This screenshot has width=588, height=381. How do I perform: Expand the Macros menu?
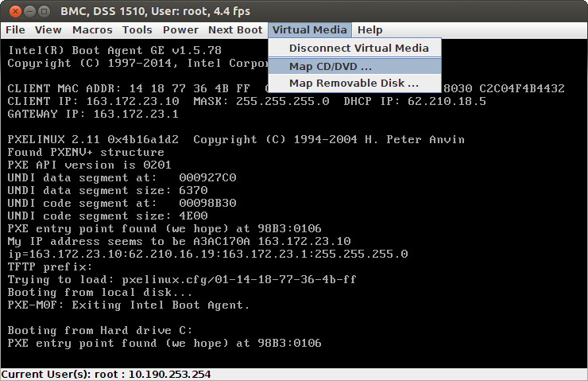[92, 30]
